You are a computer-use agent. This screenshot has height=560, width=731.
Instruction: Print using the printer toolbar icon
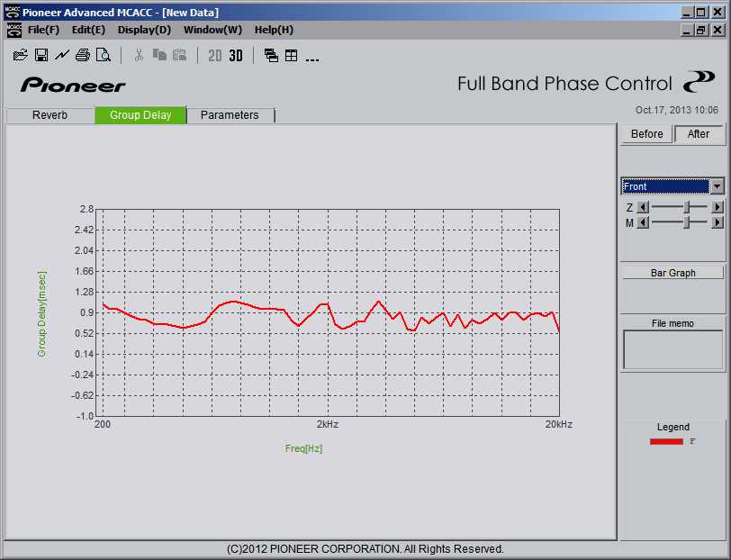click(x=83, y=56)
